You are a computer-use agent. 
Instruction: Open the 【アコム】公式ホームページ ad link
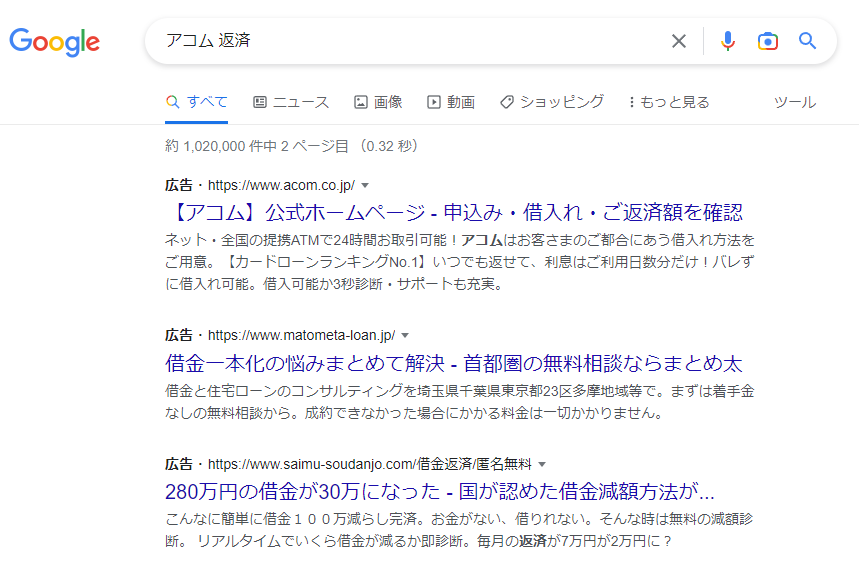click(x=456, y=213)
